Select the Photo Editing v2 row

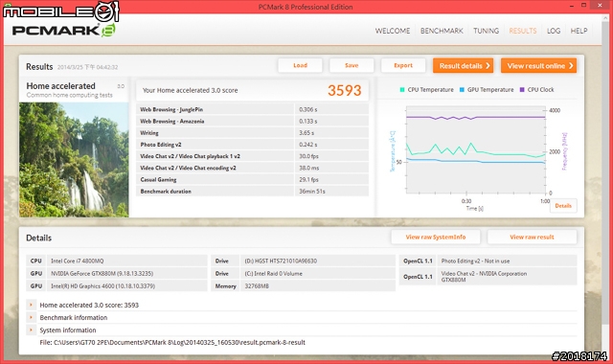click(252, 145)
